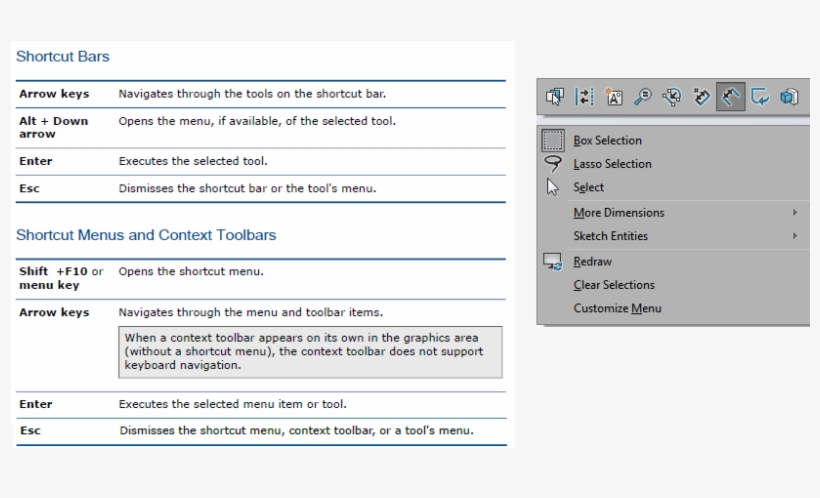The image size is (820, 498).
Task: Choose Redraw from the context menu
Action: [593, 262]
